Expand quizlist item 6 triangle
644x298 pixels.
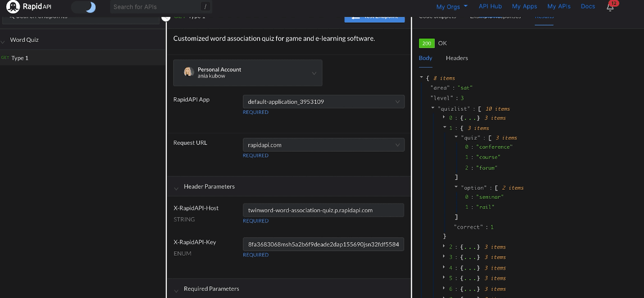click(444, 288)
